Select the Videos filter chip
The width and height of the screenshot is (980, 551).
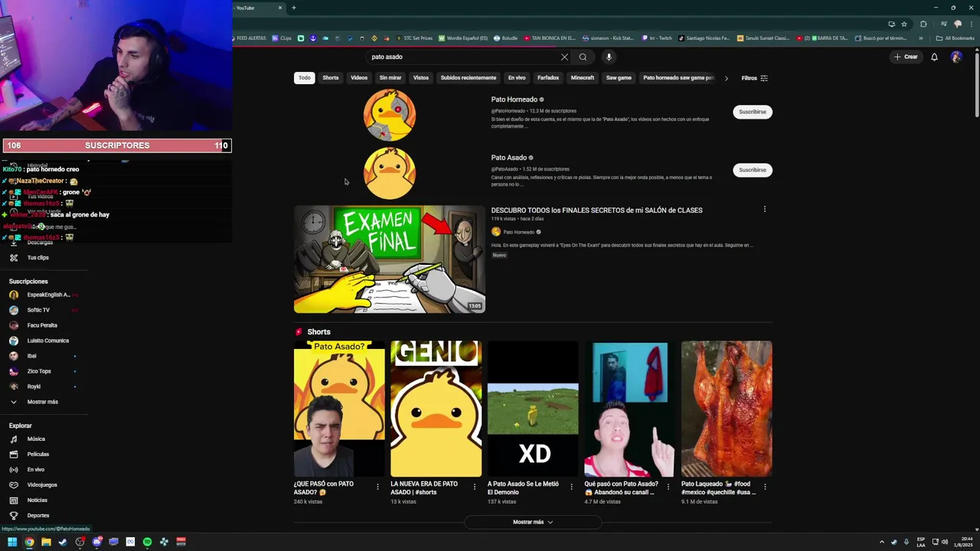coord(359,78)
